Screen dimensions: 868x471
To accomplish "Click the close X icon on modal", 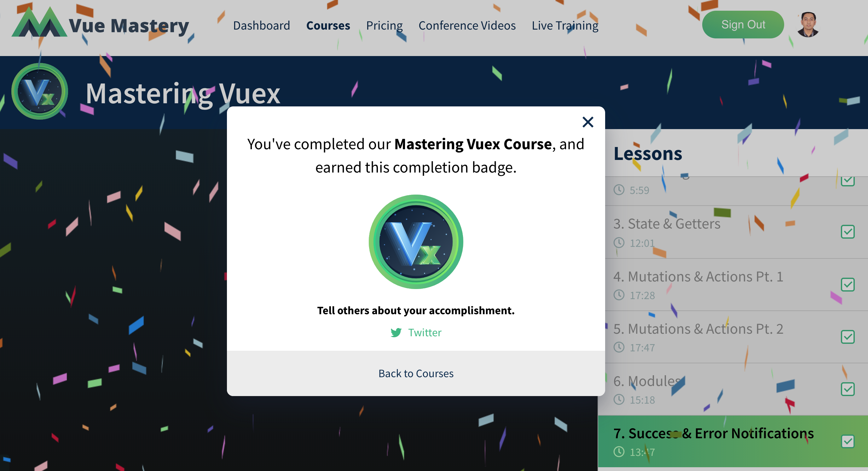I will (x=587, y=122).
